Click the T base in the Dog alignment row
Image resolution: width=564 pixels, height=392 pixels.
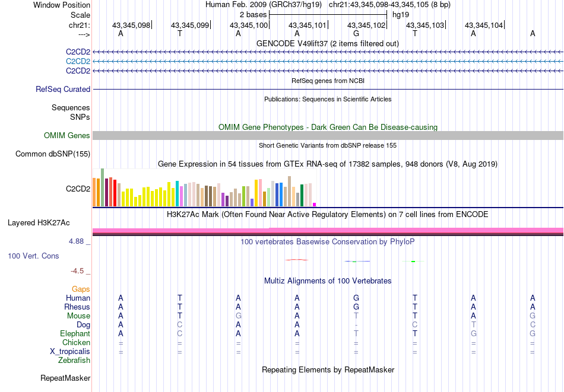tap(474, 324)
